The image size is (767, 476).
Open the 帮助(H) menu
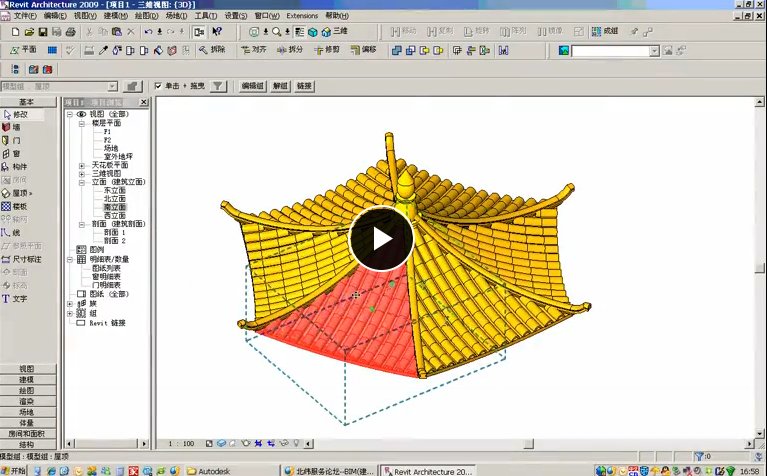tap(337, 16)
